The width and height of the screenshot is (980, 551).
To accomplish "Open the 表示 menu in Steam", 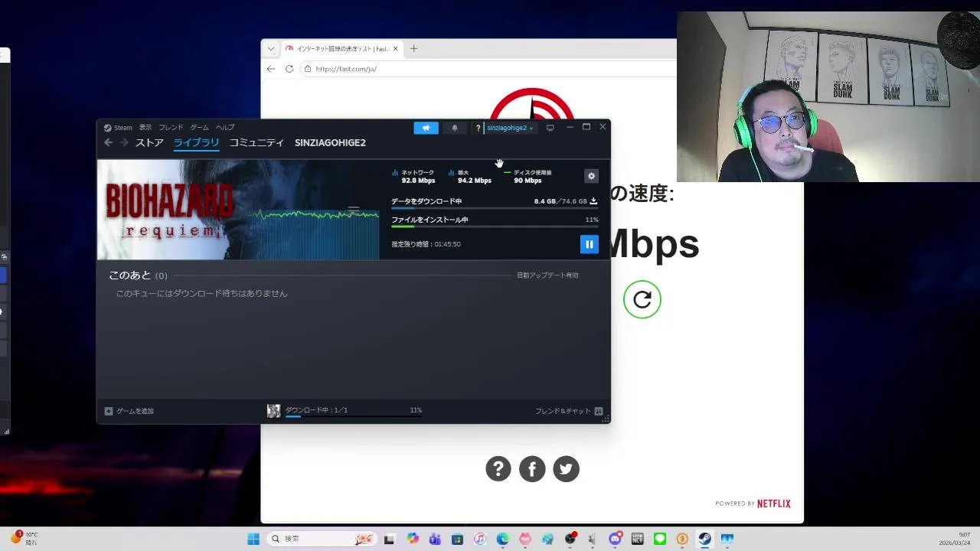I will [x=145, y=128].
